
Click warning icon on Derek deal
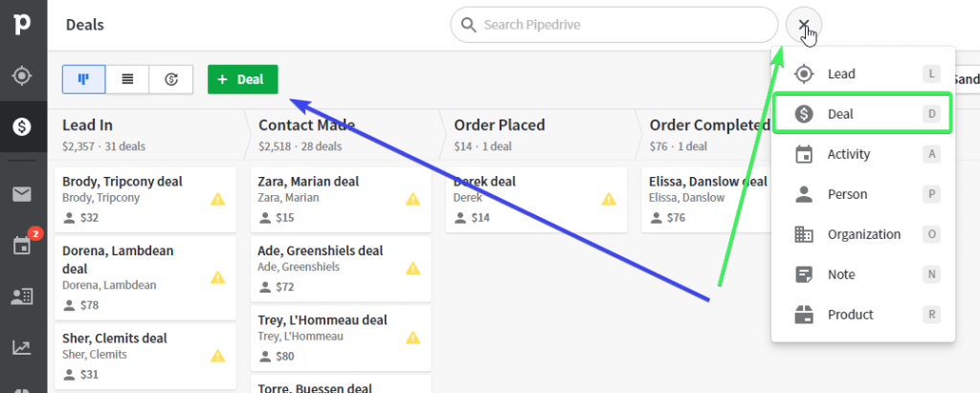tap(609, 199)
